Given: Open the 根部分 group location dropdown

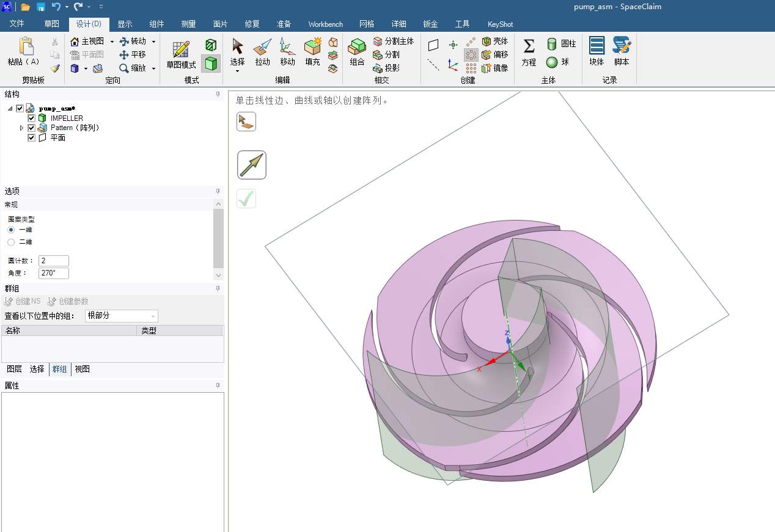Looking at the screenshot, I should click(121, 316).
